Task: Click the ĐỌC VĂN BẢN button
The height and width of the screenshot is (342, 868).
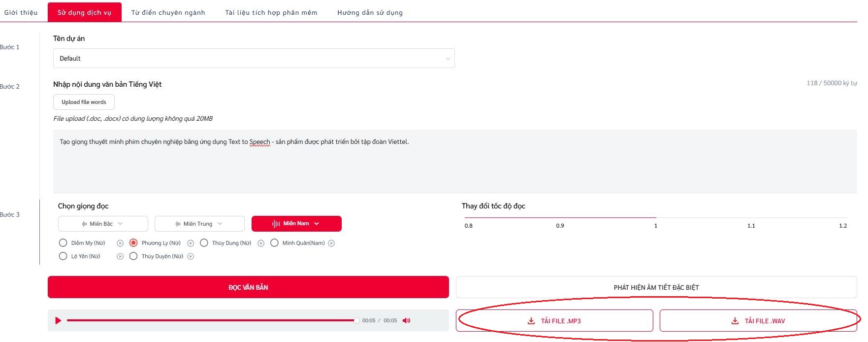Action: click(248, 287)
